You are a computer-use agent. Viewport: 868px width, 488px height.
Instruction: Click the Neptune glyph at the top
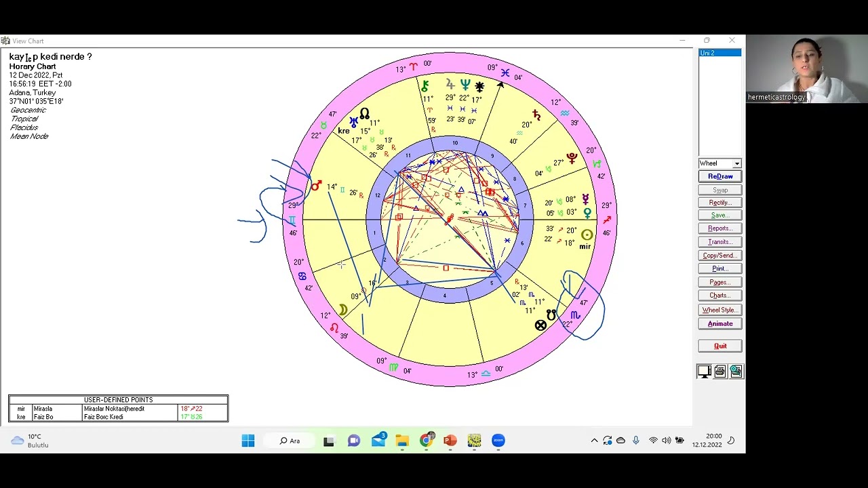pos(465,85)
